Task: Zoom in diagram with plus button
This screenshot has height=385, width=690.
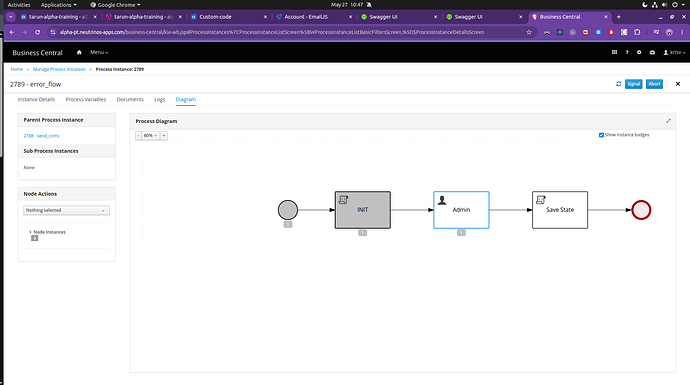Action: pos(164,136)
